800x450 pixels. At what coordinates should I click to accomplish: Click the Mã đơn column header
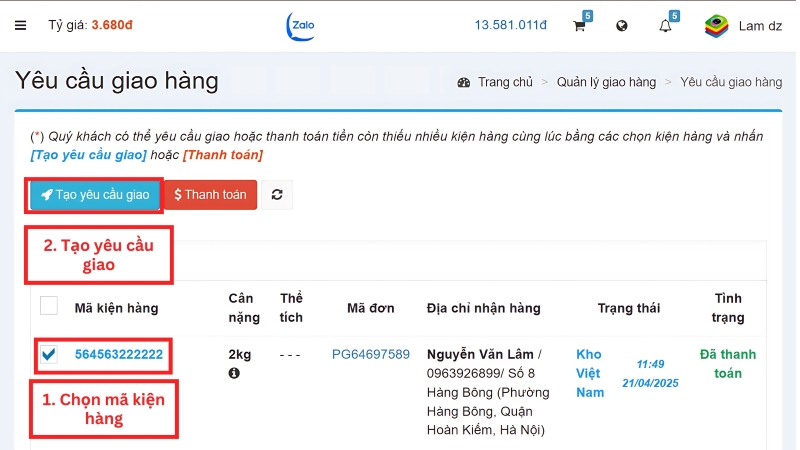(371, 308)
